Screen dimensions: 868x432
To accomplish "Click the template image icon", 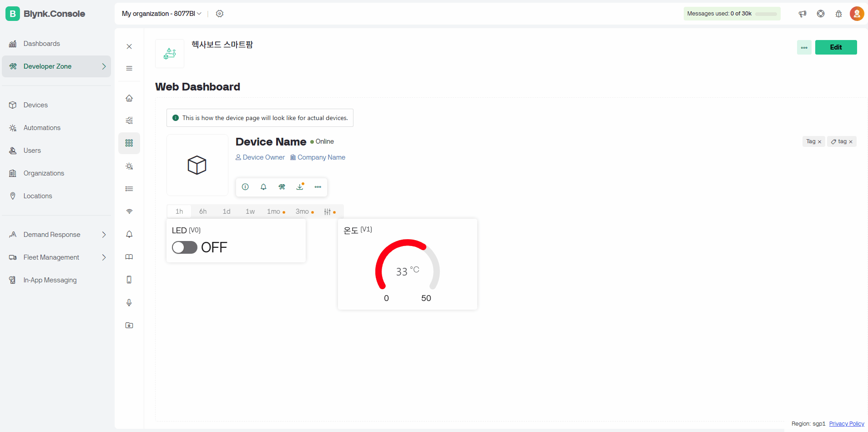I will click(x=170, y=54).
